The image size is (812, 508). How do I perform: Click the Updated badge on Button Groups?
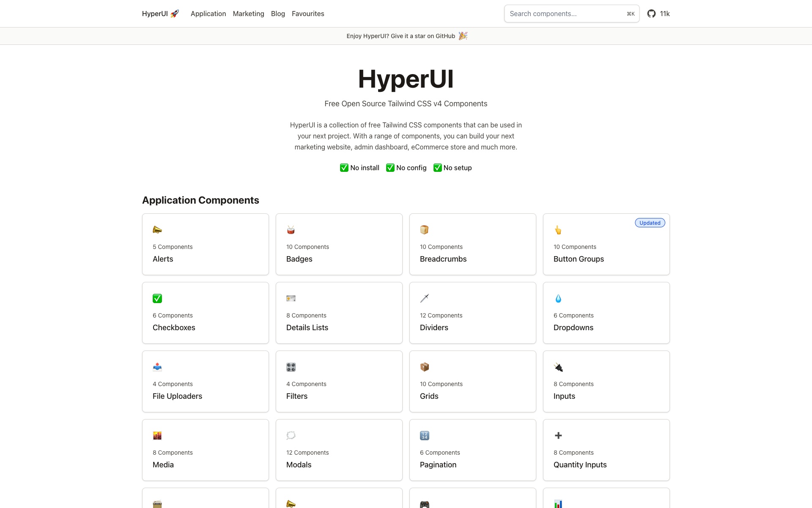tap(650, 223)
